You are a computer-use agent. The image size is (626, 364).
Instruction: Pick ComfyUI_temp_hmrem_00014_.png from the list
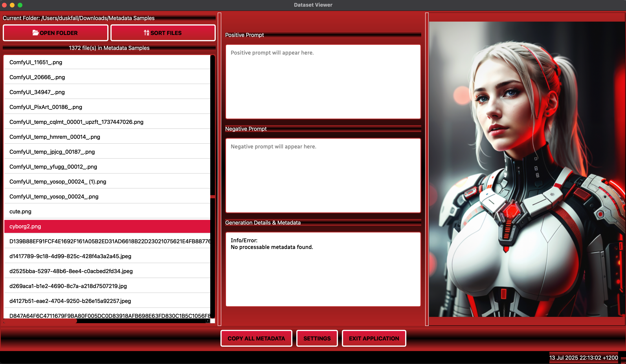55,137
